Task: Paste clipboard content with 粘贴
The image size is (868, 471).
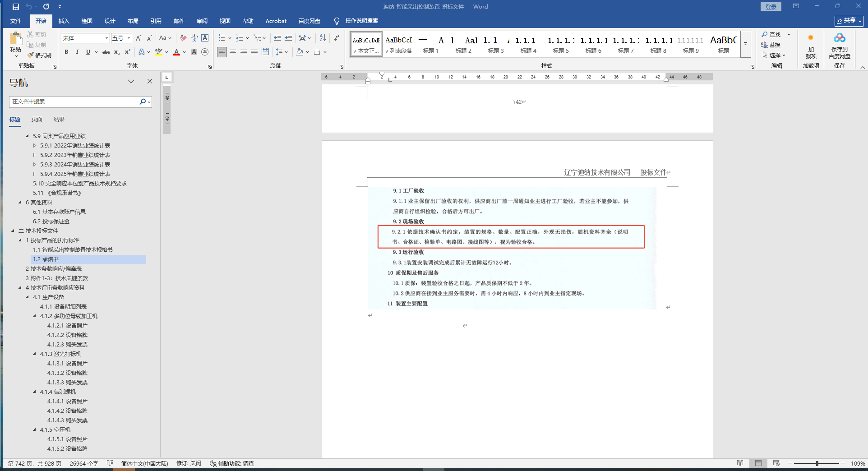Action: [16, 45]
